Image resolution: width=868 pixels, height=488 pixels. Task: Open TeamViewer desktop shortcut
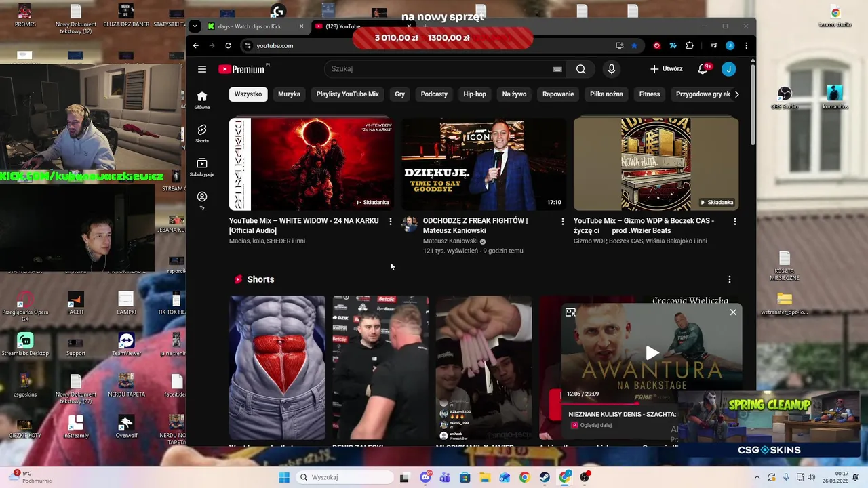126,345
